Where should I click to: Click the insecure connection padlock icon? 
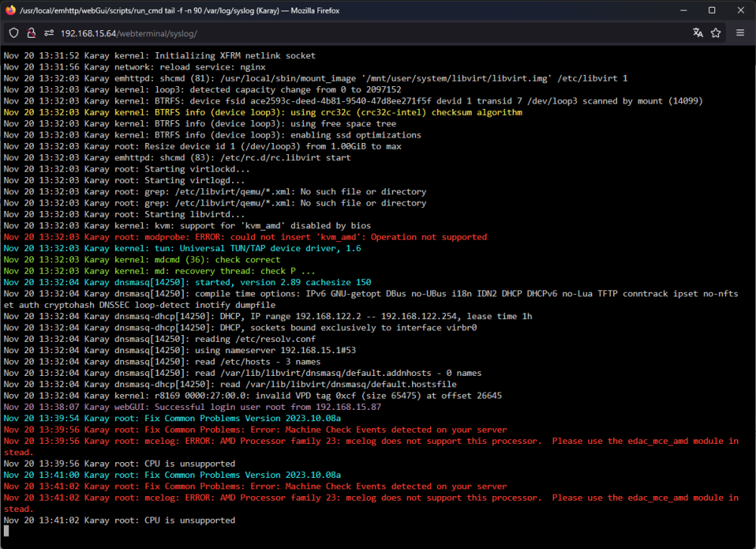pyautogui.click(x=31, y=33)
